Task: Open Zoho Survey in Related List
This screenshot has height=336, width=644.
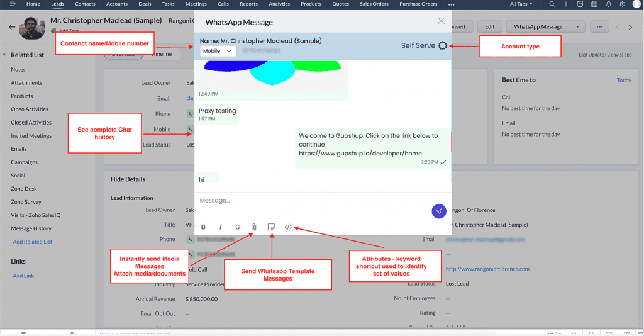Action: pyautogui.click(x=26, y=202)
